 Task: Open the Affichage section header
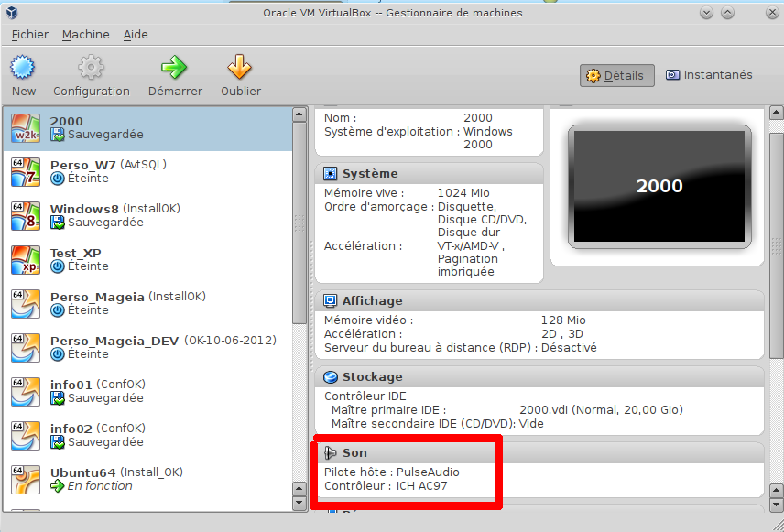(539, 300)
